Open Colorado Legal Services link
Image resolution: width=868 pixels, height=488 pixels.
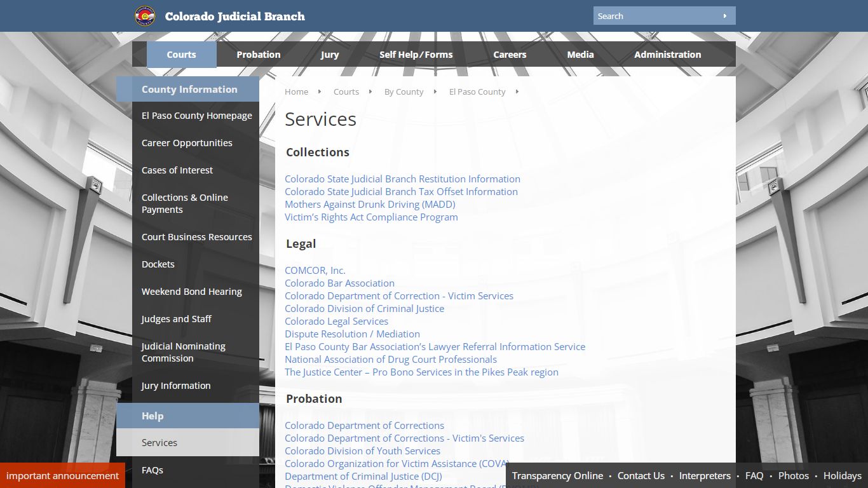click(336, 322)
